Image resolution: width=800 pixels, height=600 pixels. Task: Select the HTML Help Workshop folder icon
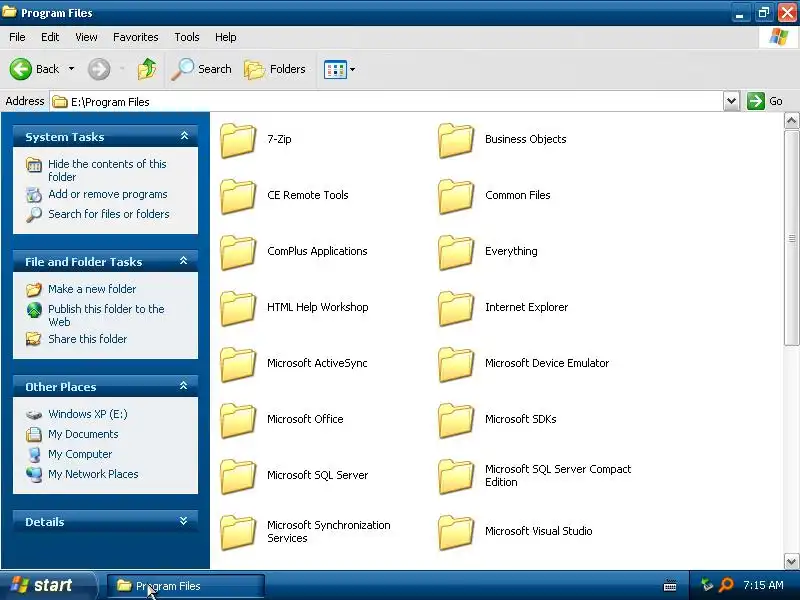(238, 308)
